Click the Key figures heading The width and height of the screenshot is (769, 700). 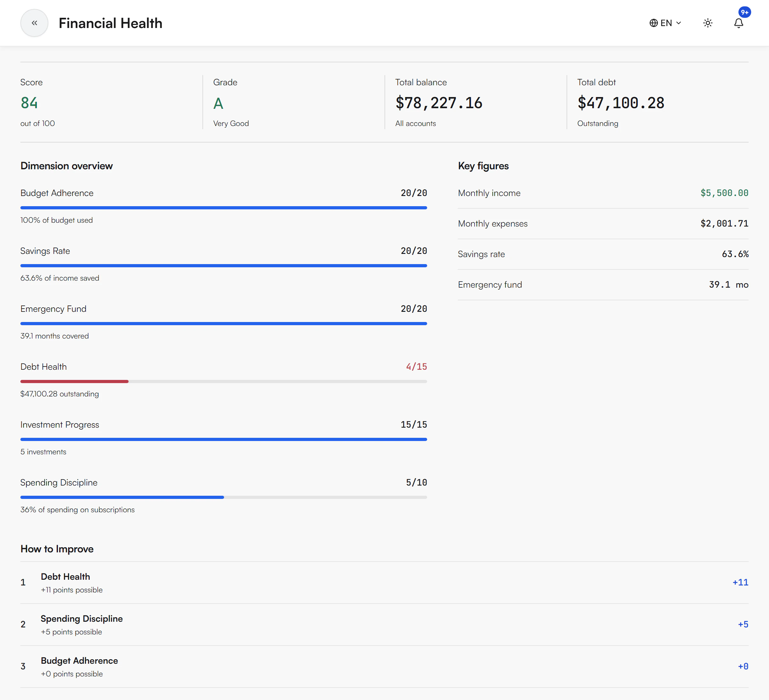click(x=483, y=166)
